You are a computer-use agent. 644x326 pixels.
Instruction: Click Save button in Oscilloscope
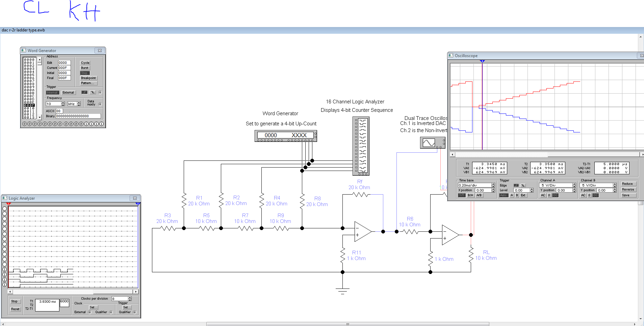pos(628,195)
